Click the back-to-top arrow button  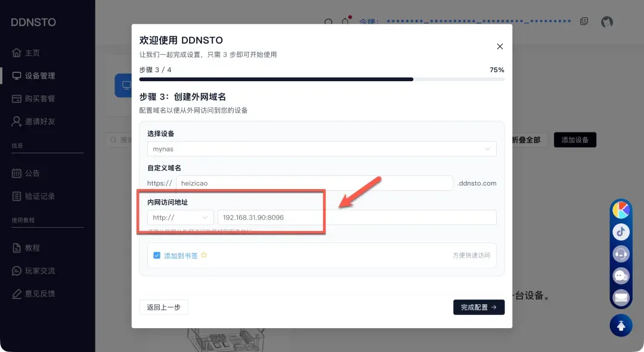pyautogui.click(x=621, y=325)
